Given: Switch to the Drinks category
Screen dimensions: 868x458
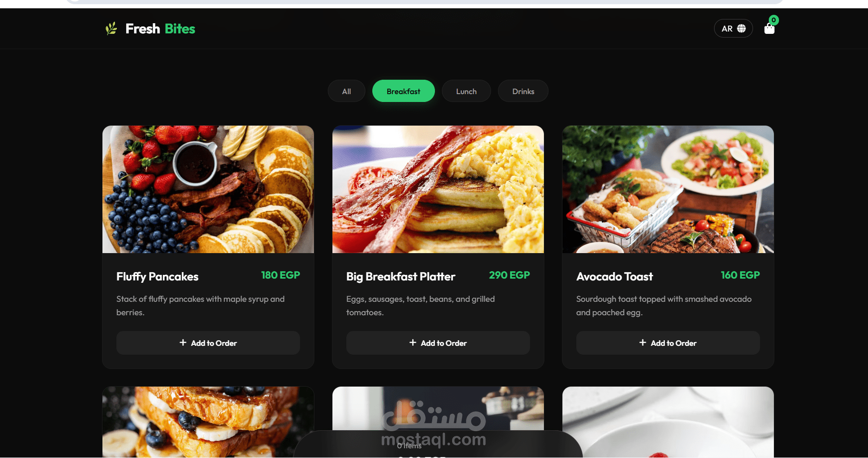Looking at the screenshot, I should click(523, 91).
